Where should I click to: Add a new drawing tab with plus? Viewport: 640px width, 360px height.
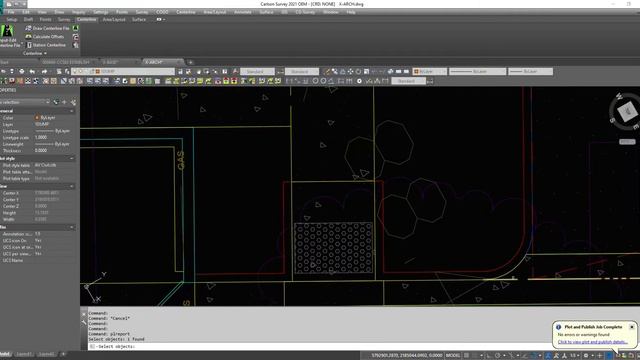click(190, 62)
